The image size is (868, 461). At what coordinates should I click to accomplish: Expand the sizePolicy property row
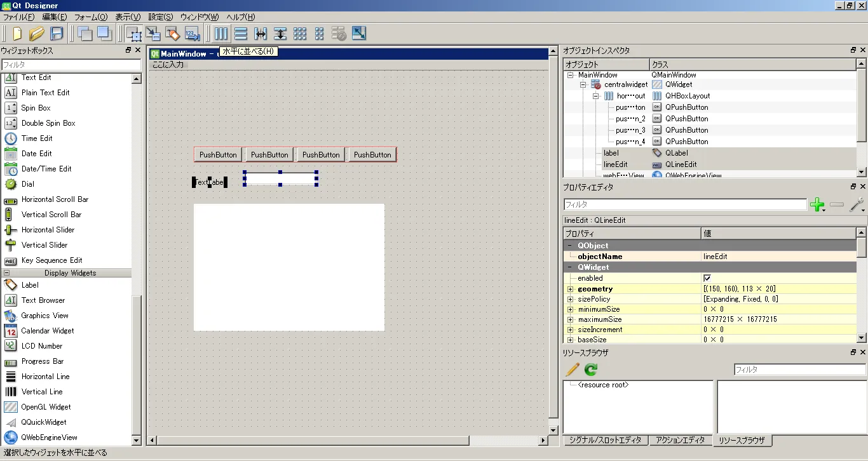[570, 299]
